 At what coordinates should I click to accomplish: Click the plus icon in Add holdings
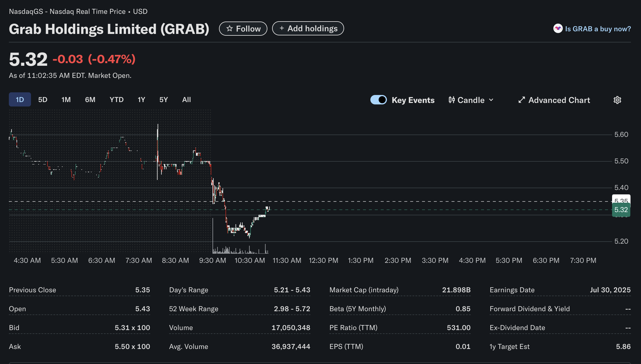pos(282,28)
